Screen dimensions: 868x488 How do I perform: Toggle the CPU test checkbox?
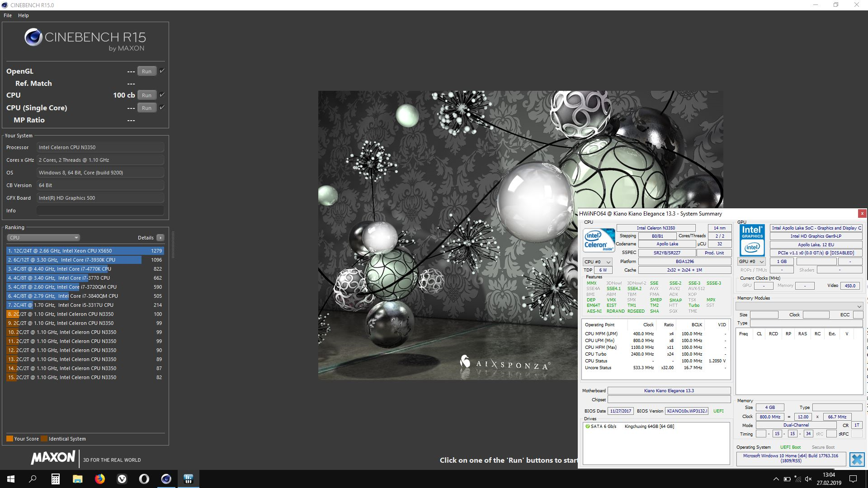click(x=162, y=95)
